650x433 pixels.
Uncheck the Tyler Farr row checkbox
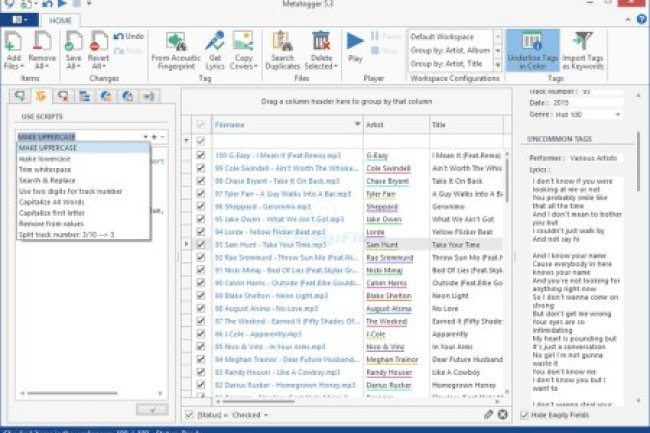201,194
